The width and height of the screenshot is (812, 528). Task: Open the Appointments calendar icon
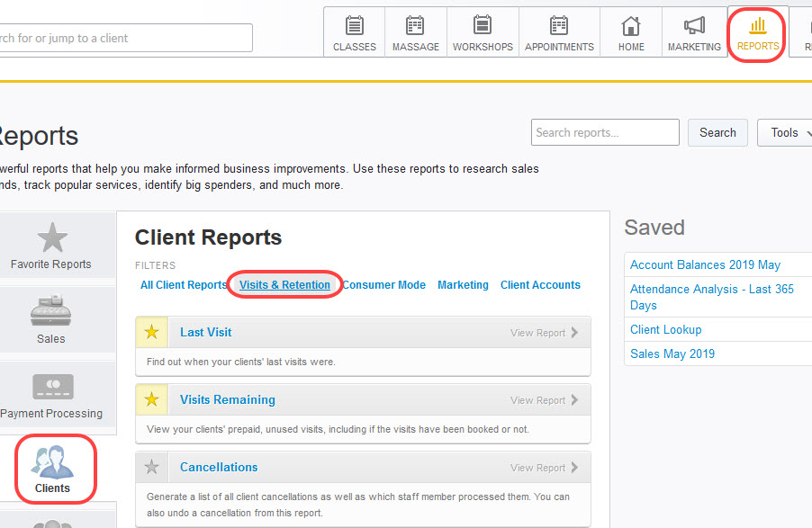point(559,25)
